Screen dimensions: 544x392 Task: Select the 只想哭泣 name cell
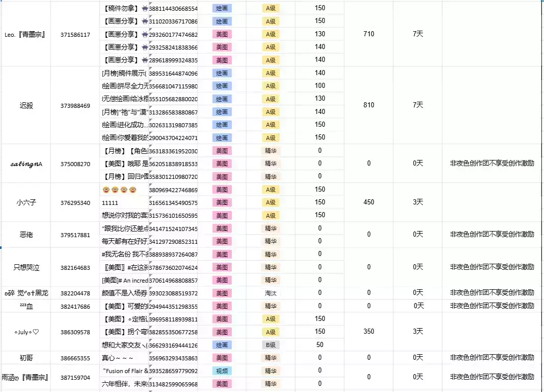pyautogui.click(x=26, y=267)
